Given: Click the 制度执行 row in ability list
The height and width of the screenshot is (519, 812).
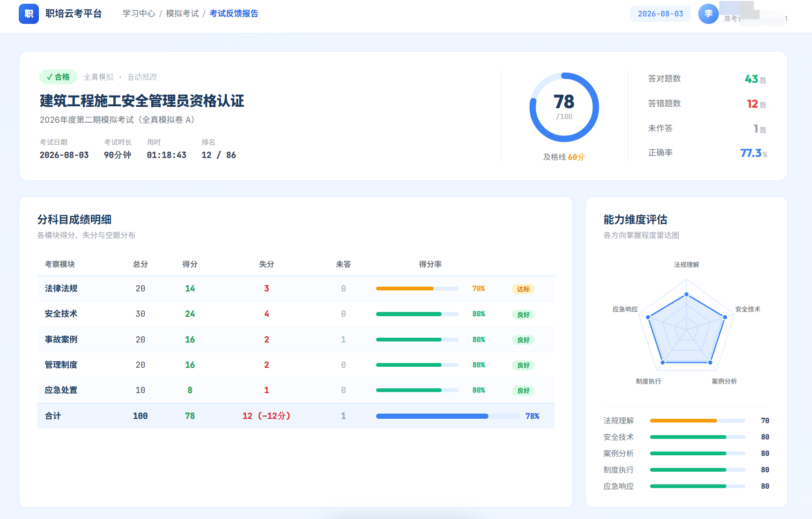Looking at the screenshot, I should tap(687, 470).
